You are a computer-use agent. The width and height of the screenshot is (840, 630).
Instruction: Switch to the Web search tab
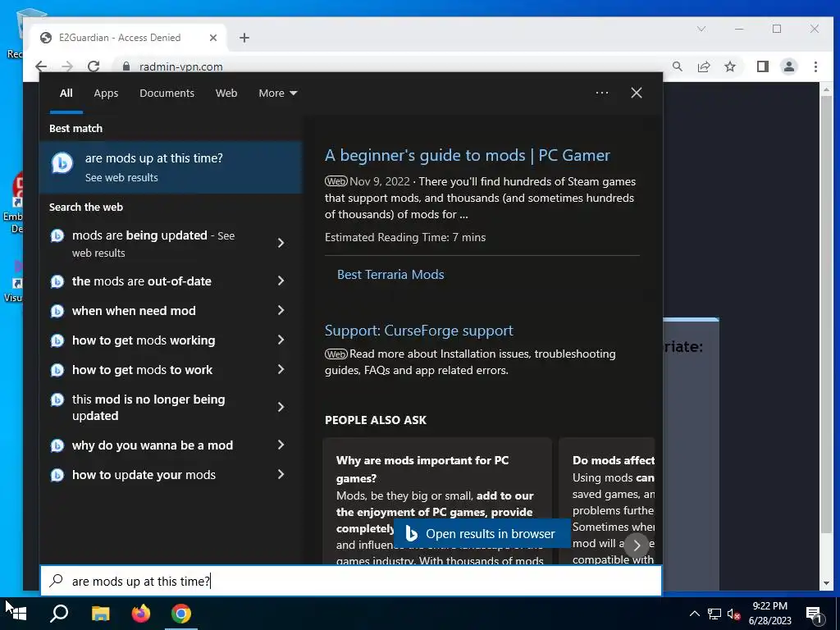coord(226,94)
